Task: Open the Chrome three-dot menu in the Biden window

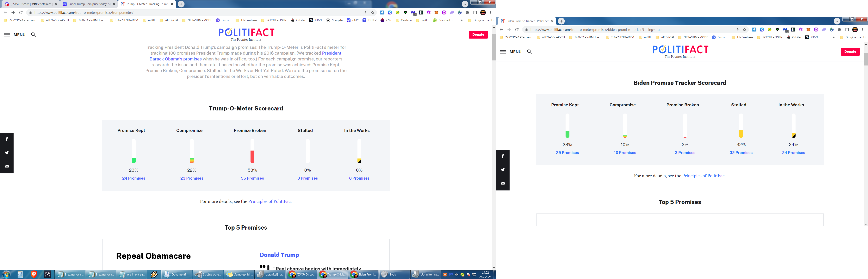Action: 863,30
